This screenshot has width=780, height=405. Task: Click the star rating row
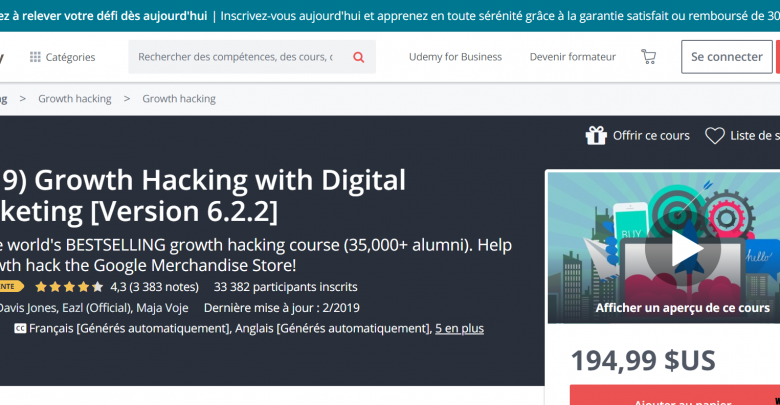point(69,287)
